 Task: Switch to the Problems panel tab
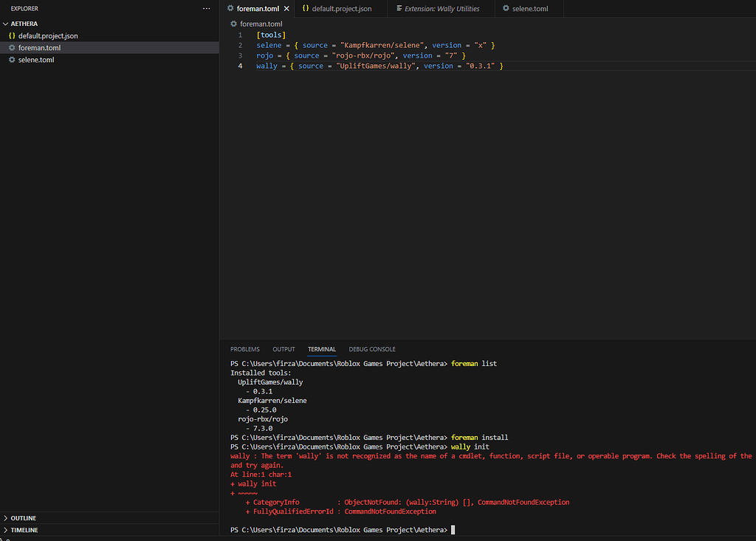pos(244,349)
